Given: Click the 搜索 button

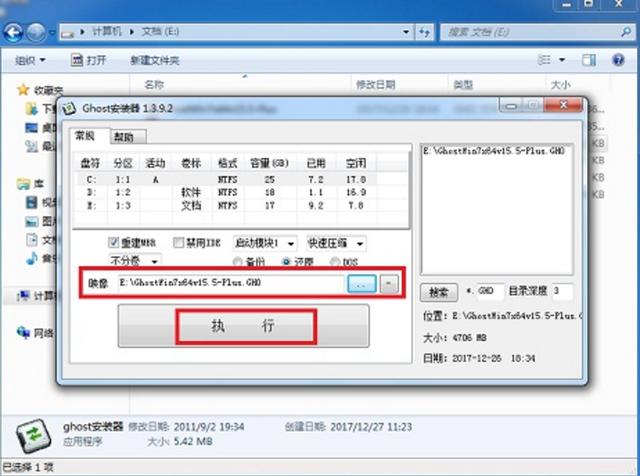Looking at the screenshot, I should [439, 292].
